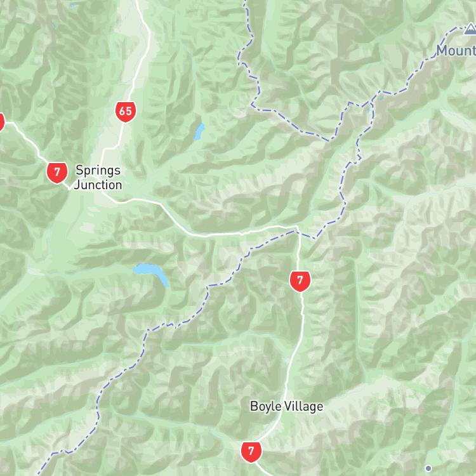The height and width of the screenshot is (476, 476).
Task: Select the three-way junction of dashed boundary lines
Action: pyautogui.click(x=371, y=103)
